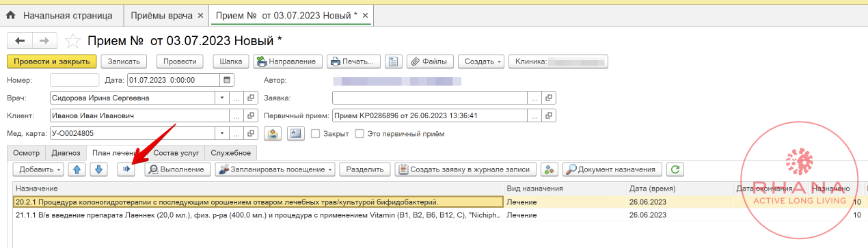Refresh the list with green arrow icon
Image resolution: width=868 pixels, height=248 pixels.
[x=675, y=169]
